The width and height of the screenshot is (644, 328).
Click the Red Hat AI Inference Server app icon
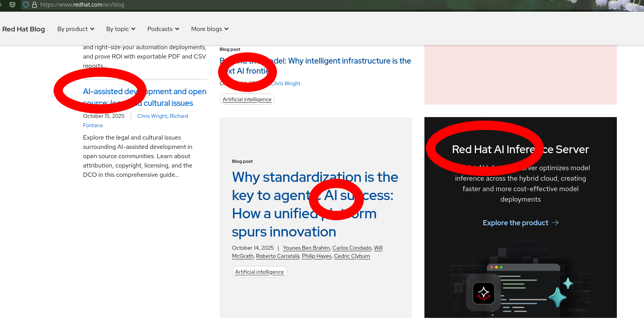[x=483, y=293]
